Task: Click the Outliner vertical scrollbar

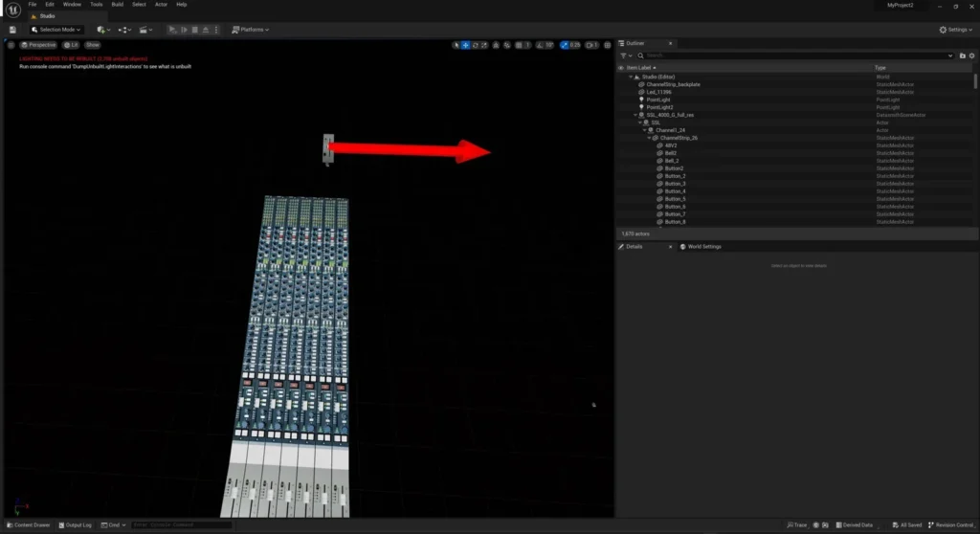Action: tap(975, 86)
